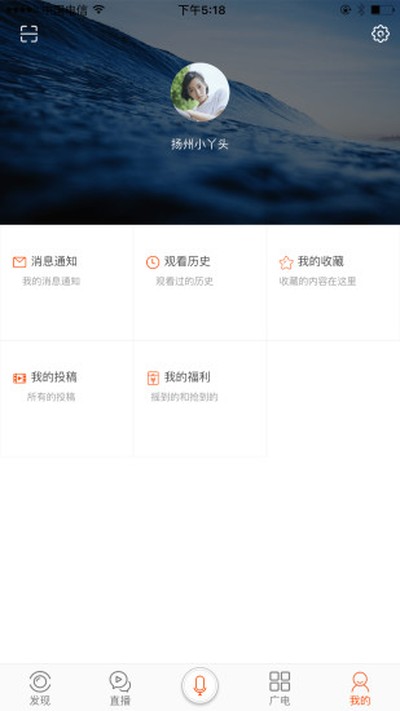Switch to the 广电 tab
The image size is (400, 711).
[279, 688]
